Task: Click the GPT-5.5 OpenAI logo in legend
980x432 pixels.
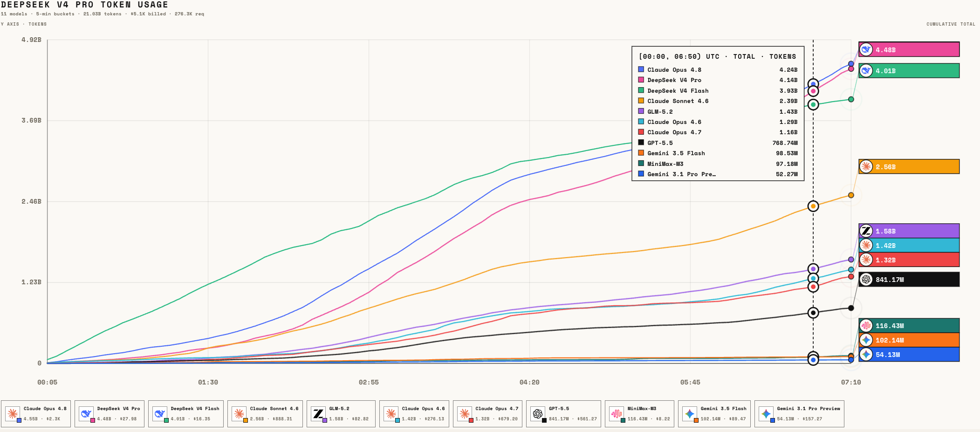Action: coord(538,413)
